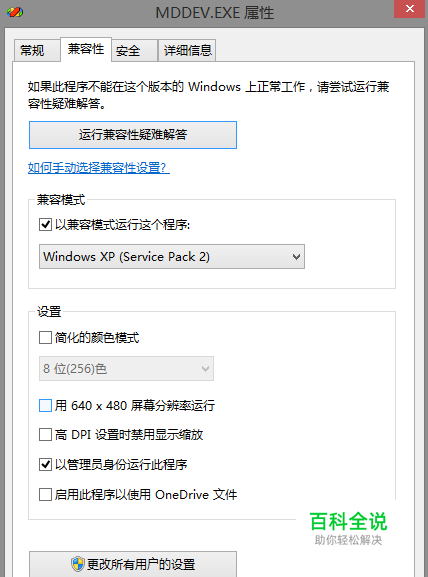Click the 百科全说 watermark logo
This screenshot has width=428, height=577.
tap(348, 528)
